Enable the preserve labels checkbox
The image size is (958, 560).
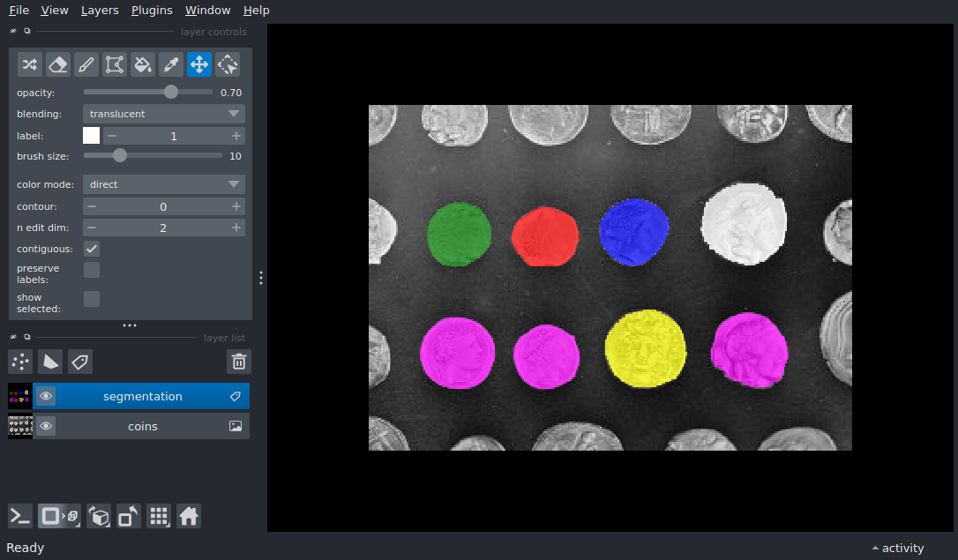coord(92,270)
